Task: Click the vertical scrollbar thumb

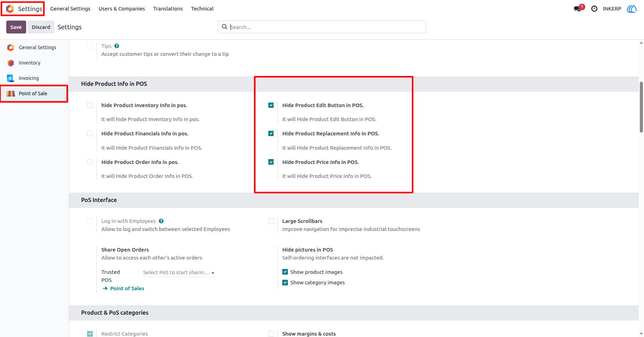Action: [x=641, y=107]
